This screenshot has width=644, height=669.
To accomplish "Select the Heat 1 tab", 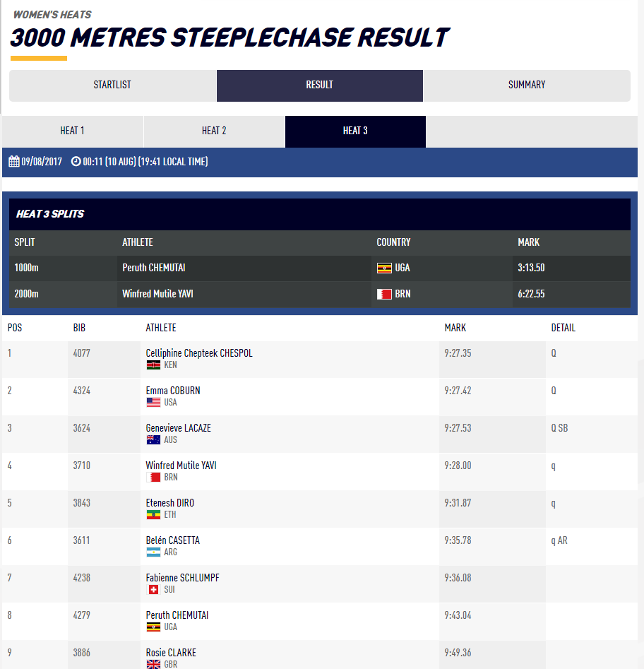I will coord(72,131).
